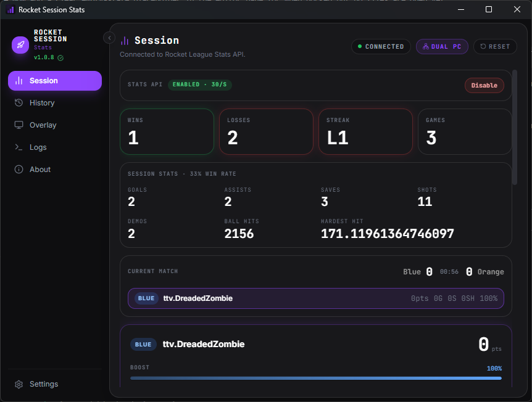Click ttv.DreadedZombie name in detail card

point(204,345)
